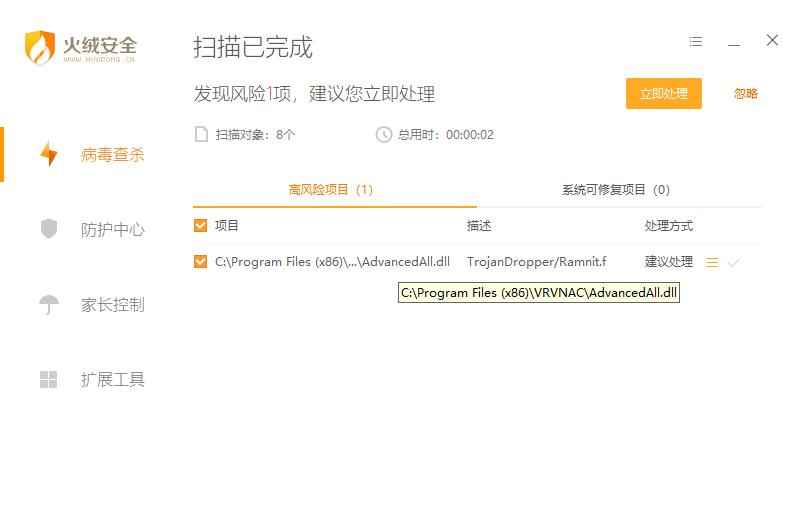Click 建议处理 in the threat row
Screen dimensions: 801x515
(668, 262)
